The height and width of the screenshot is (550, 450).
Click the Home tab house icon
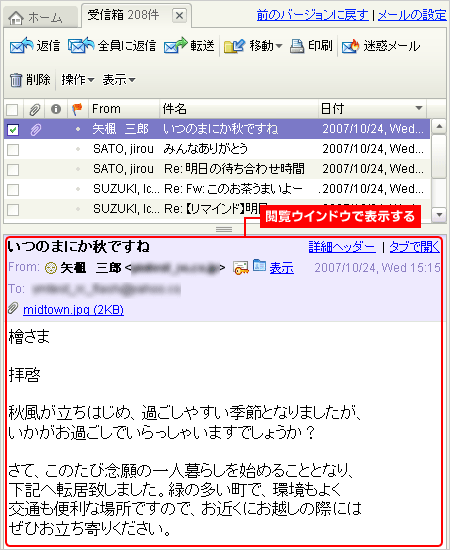(x=16, y=18)
